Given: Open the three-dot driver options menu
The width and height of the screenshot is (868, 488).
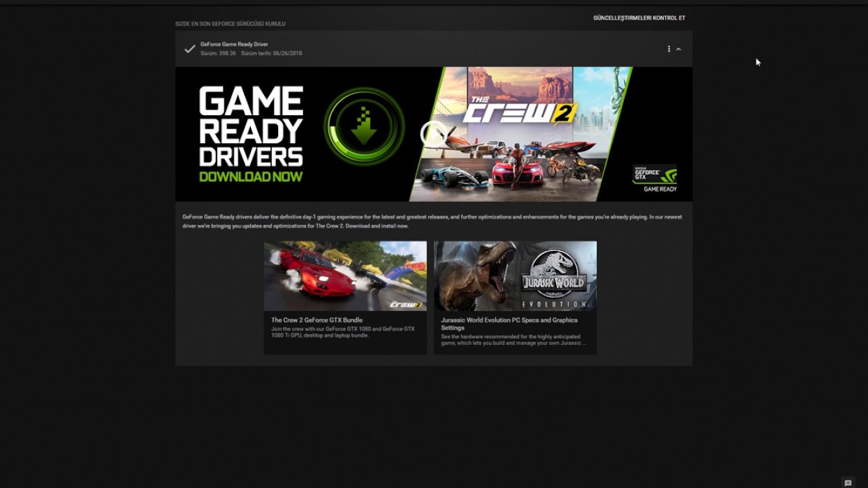Looking at the screenshot, I should 669,49.
